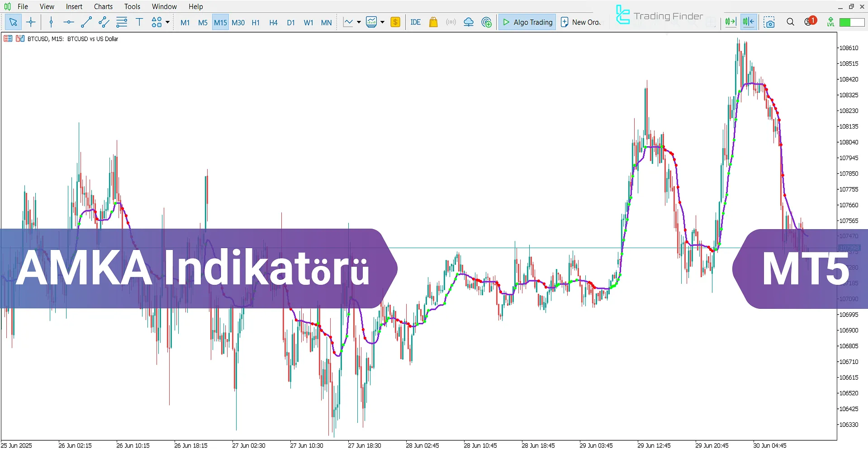The width and height of the screenshot is (868, 451).
Task: Click the chart one-click trading panel icon
Action: pyautogui.click(x=20, y=38)
